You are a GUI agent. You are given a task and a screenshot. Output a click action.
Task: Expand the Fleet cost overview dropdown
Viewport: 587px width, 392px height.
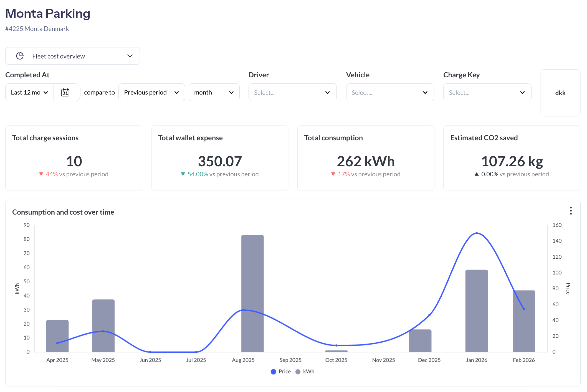(x=73, y=56)
